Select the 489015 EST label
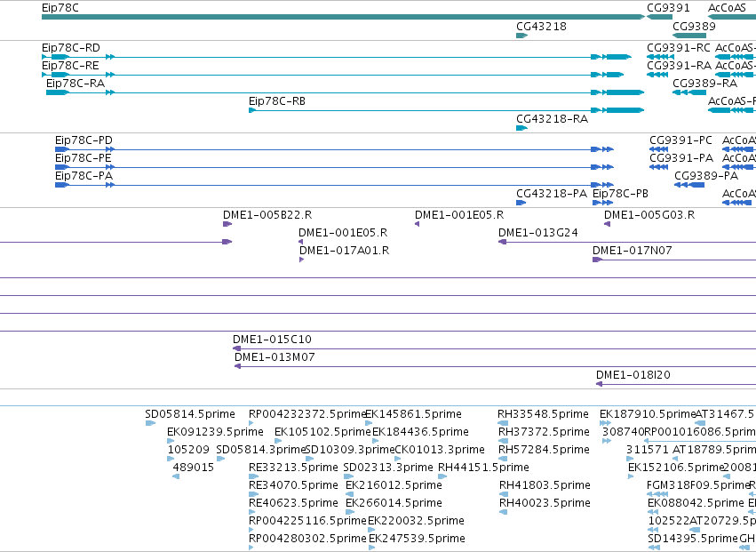This screenshot has width=756, height=552. tap(194, 468)
